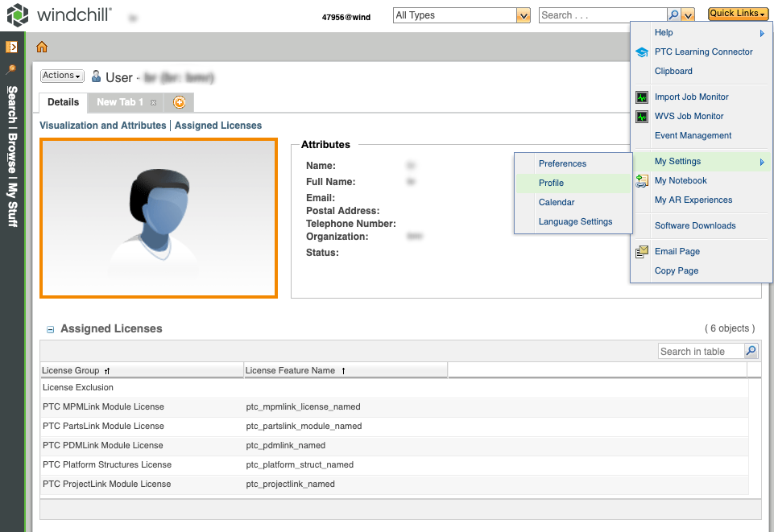Click ptc_mpmlink_license_named cell
This screenshot has width=774, height=532.
click(x=303, y=406)
